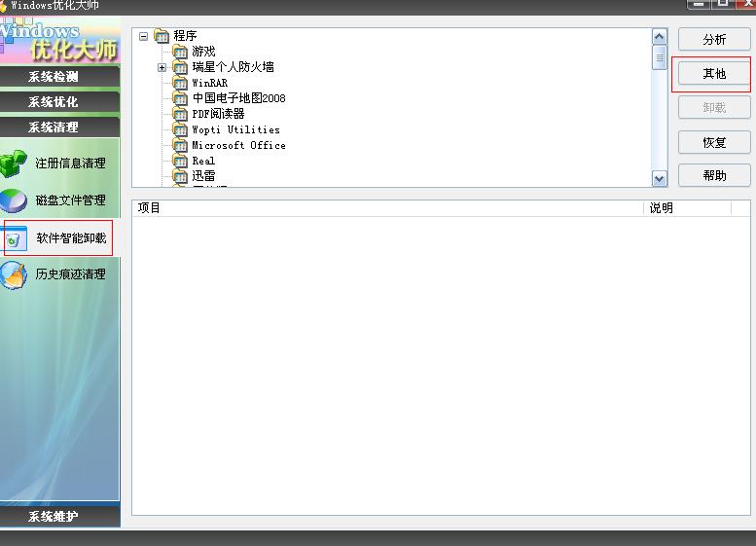756x546 pixels.
Task: Click the Real folder icon
Action: (x=180, y=161)
